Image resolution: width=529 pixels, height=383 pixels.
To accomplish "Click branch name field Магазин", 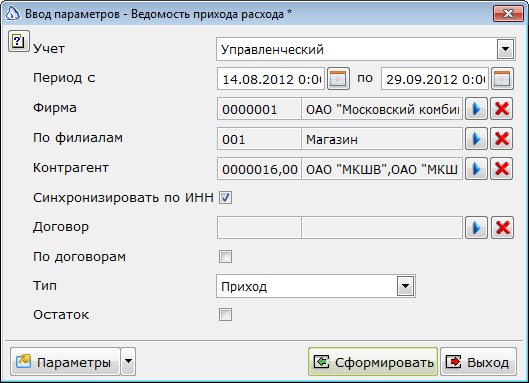I will 382,139.
